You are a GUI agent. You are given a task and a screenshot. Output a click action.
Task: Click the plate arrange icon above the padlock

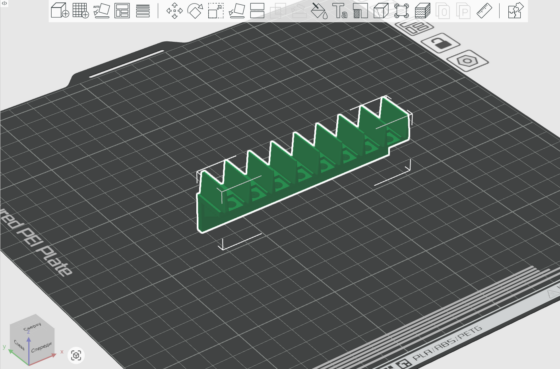click(415, 28)
